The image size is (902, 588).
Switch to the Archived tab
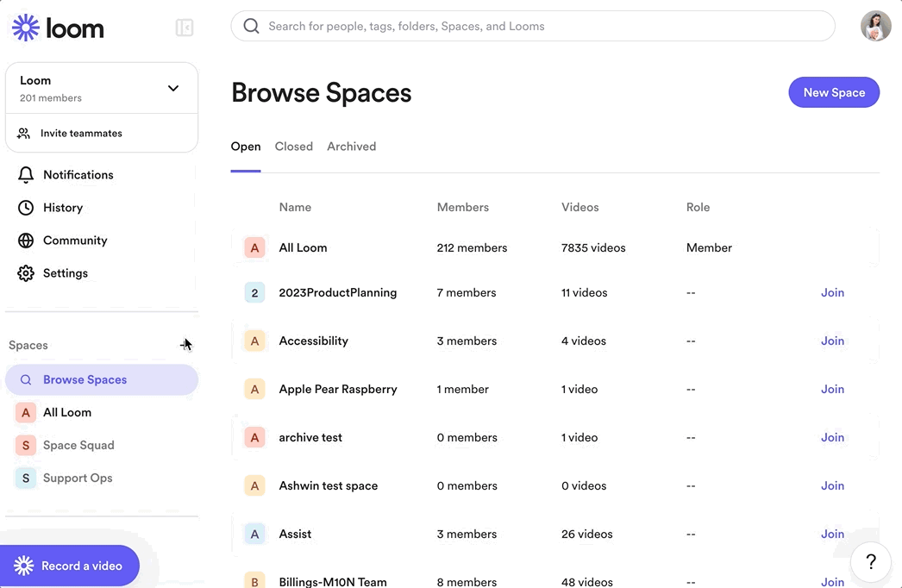click(351, 147)
